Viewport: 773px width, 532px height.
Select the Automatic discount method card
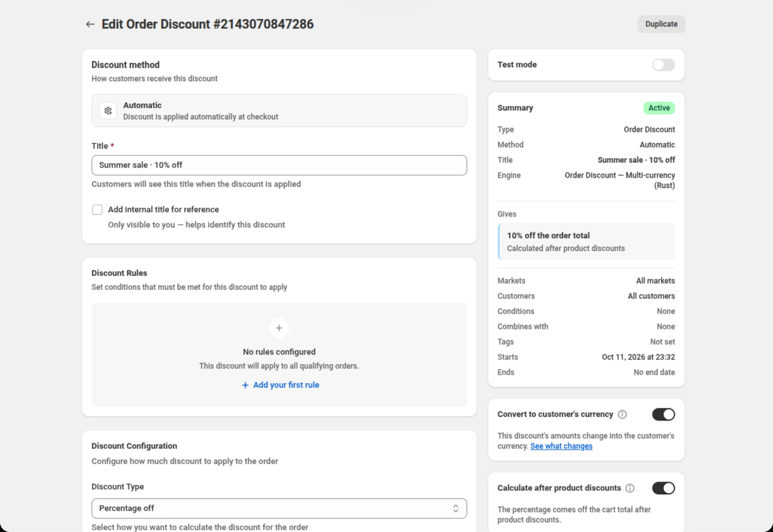tap(279, 111)
